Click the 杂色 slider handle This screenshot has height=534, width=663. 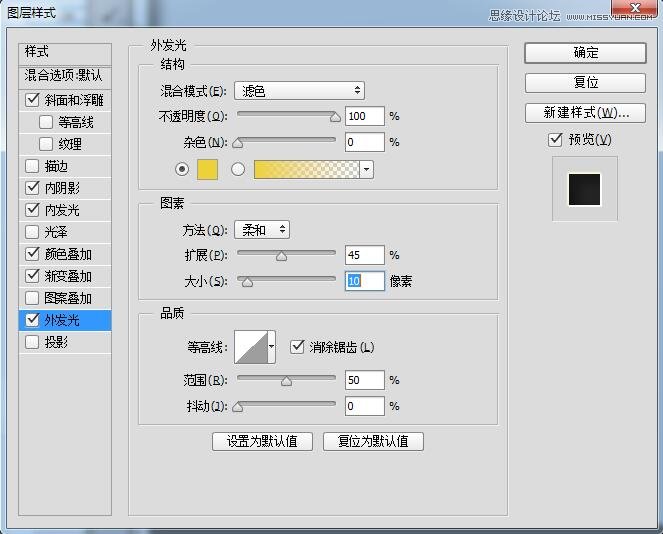click(x=238, y=143)
